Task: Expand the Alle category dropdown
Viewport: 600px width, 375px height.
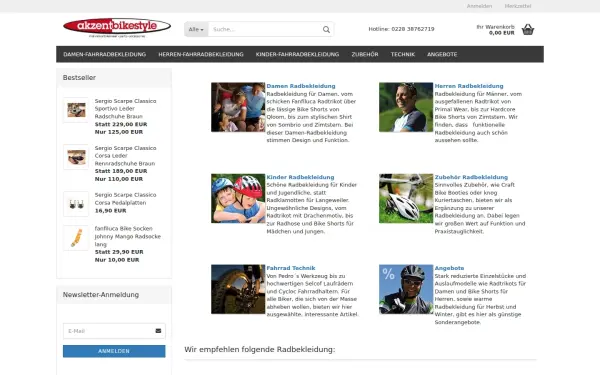Action: tap(196, 29)
